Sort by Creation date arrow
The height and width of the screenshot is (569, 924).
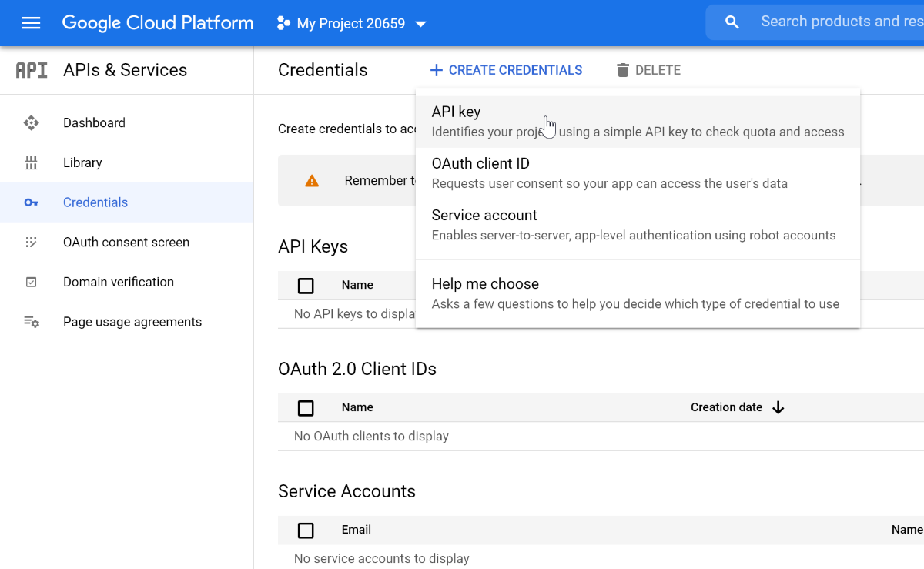[x=778, y=407]
